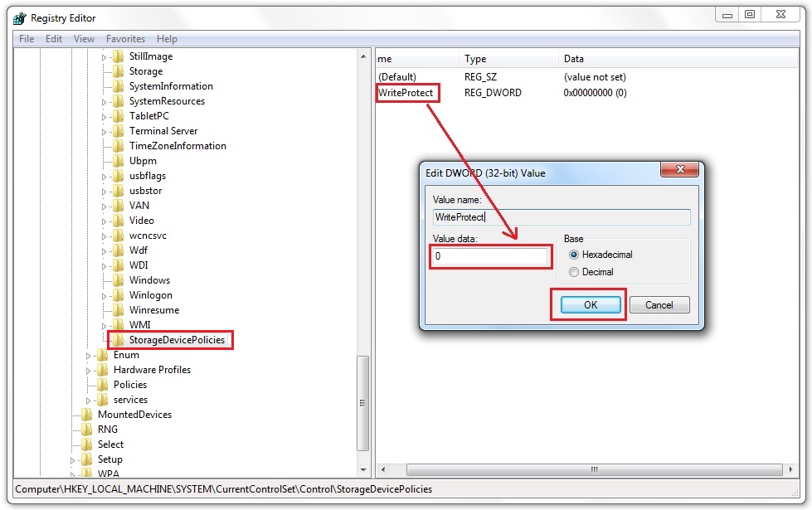Click the tree pane vertical scrollbar thumb
The width and height of the screenshot is (812, 510).
point(363,404)
